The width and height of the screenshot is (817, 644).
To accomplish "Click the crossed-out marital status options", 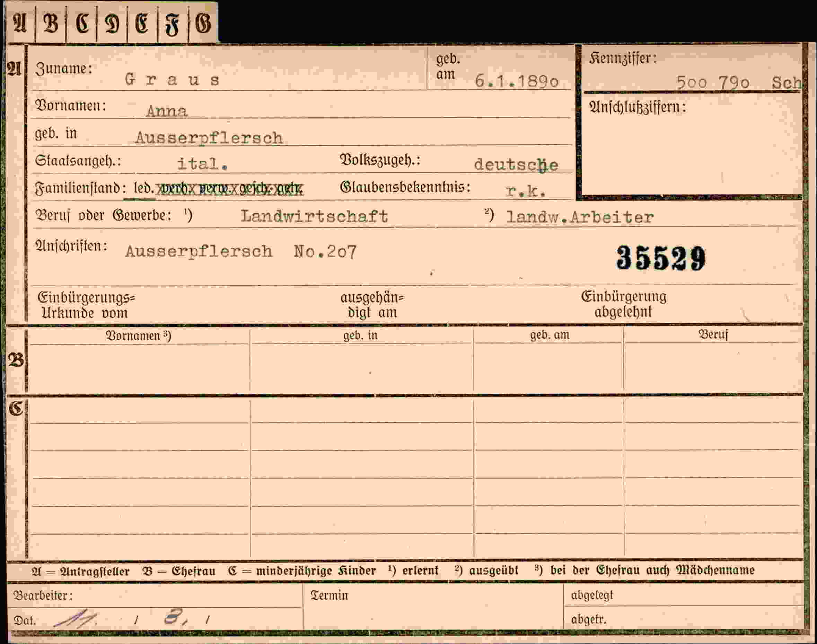I will 230,188.
